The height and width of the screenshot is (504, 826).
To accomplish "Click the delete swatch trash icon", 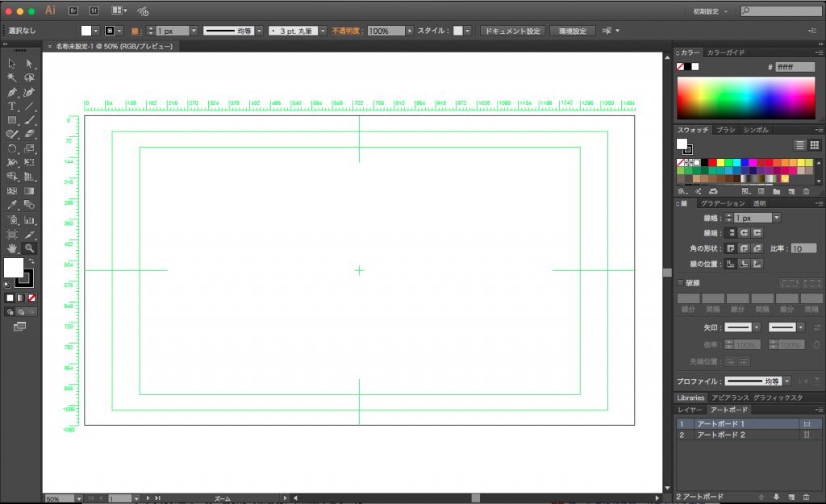I will 806,191.
